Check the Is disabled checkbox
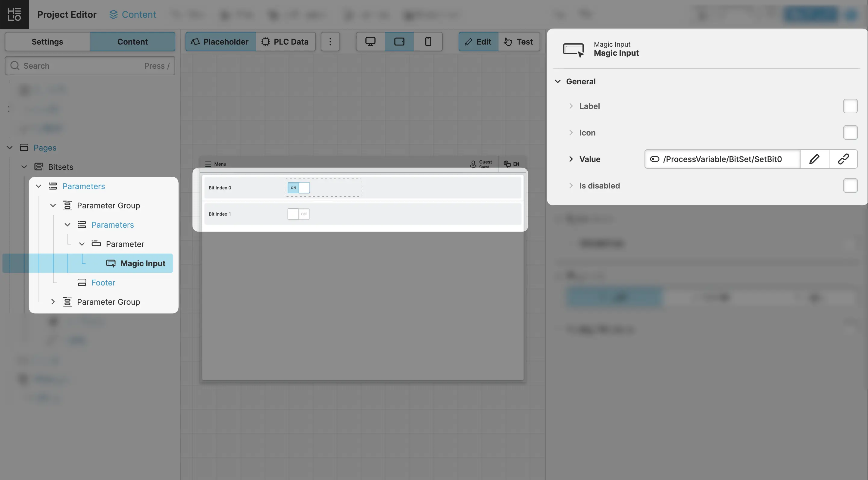This screenshot has width=868, height=480. [x=850, y=185]
